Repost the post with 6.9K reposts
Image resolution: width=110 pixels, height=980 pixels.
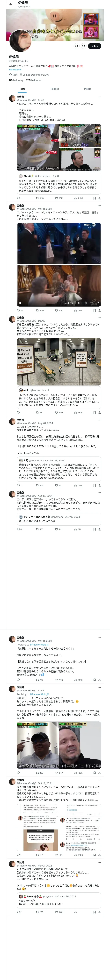point(39,310)
